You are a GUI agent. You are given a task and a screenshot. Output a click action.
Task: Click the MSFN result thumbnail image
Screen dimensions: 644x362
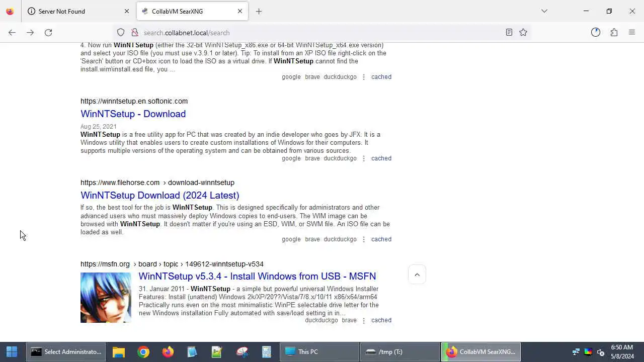106,298
